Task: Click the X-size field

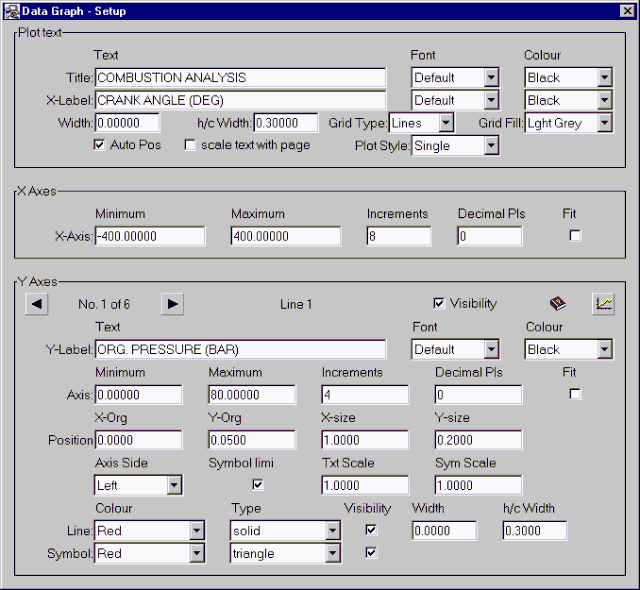Action: pyautogui.click(x=365, y=439)
